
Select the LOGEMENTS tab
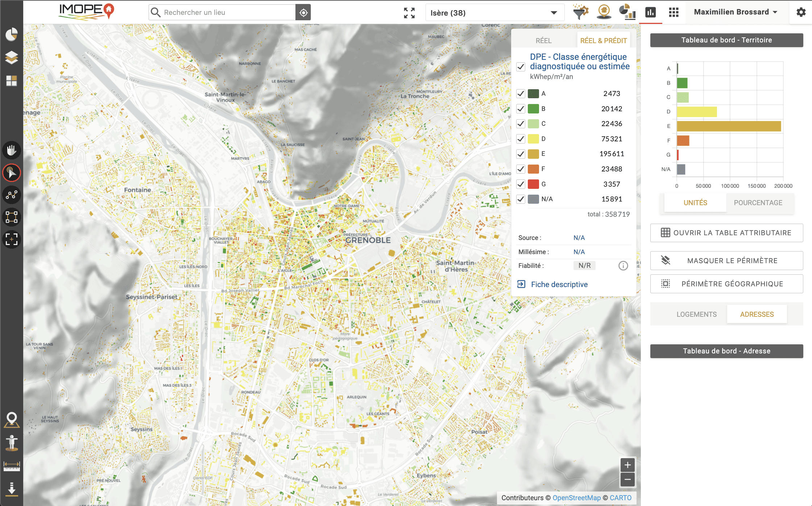pos(696,314)
